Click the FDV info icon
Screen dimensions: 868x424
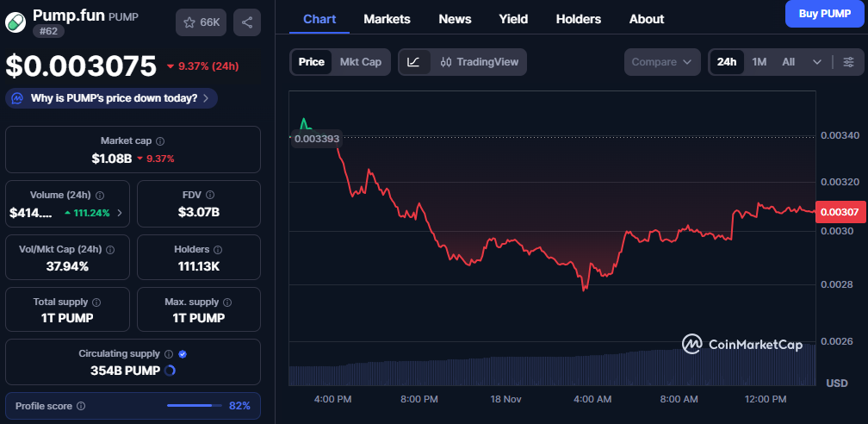[x=210, y=195]
